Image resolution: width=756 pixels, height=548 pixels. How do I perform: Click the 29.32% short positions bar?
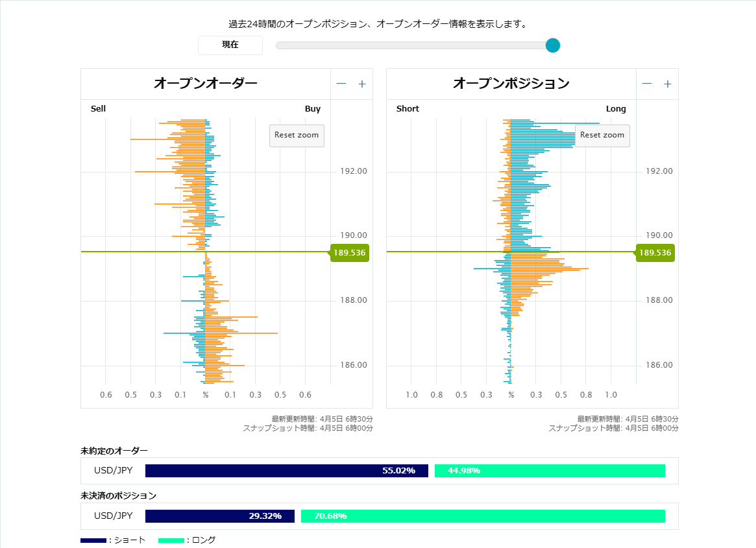click(x=219, y=516)
